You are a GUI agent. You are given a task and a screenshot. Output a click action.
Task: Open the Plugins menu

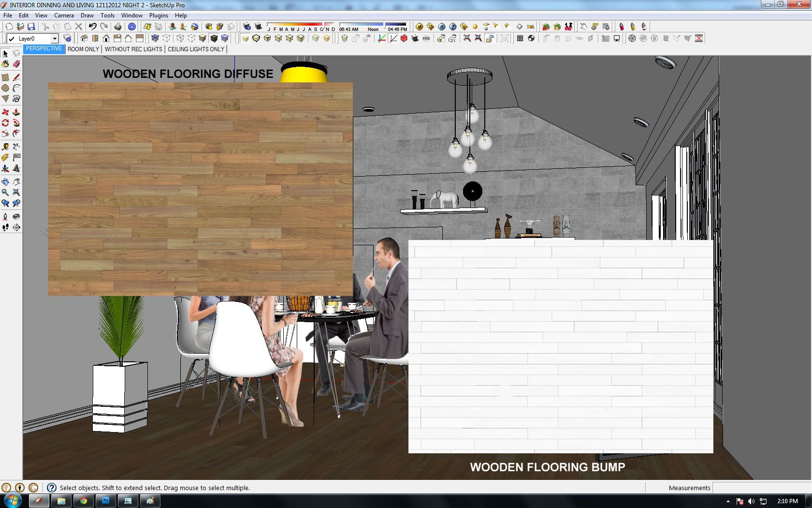point(159,15)
